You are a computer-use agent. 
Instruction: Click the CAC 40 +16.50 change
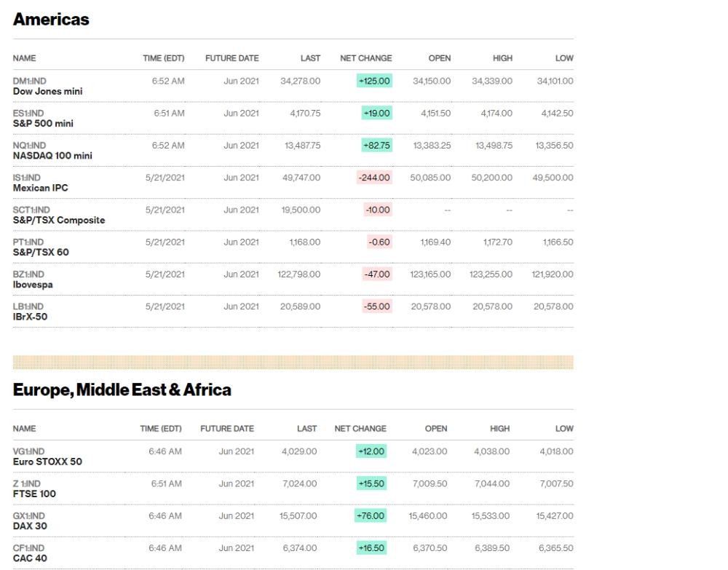371,547
